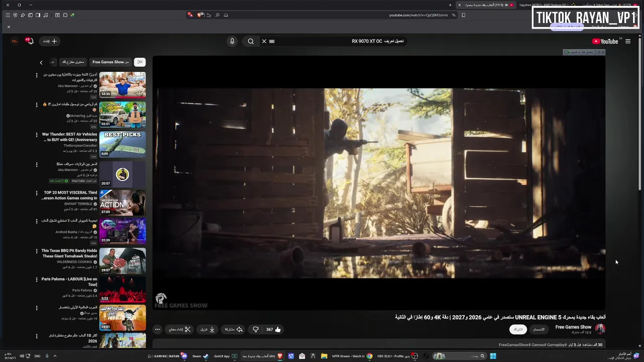The width and height of the screenshot is (644, 362).
Task: Open Texas BBQ Pit video title
Action: tap(69, 253)
